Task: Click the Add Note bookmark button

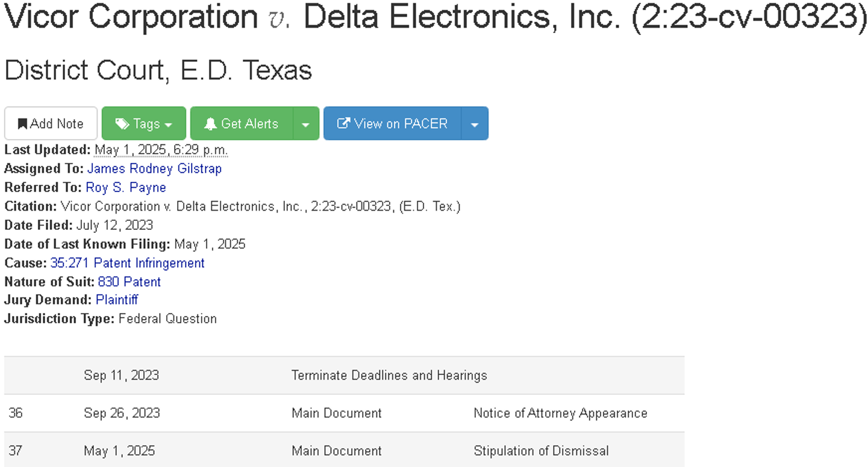Action: point(51,123)
